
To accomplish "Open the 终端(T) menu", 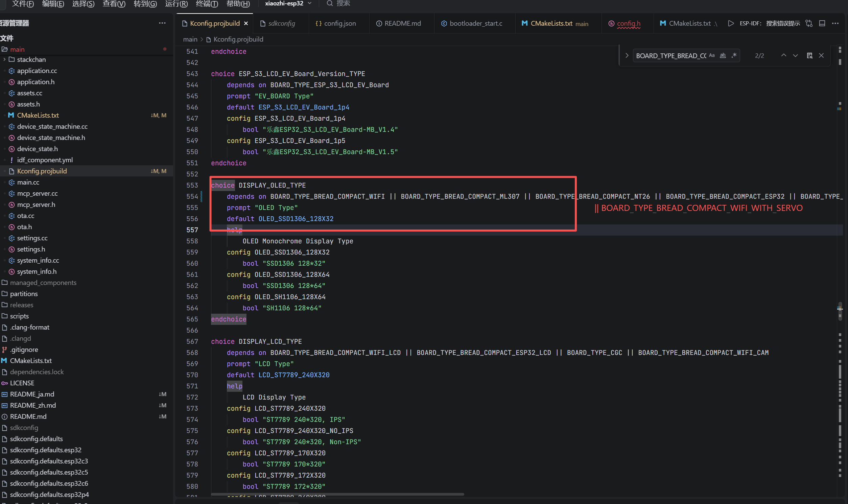I will (207, 4).
